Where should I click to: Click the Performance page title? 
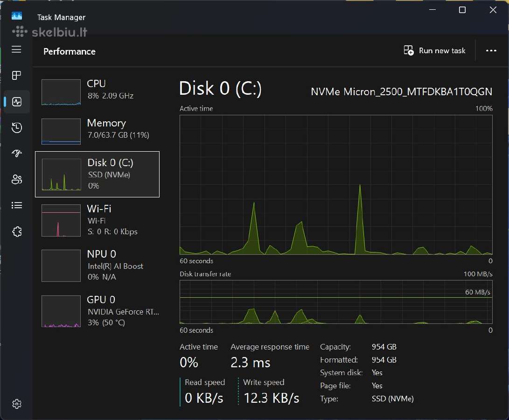(x=70, y=51)
